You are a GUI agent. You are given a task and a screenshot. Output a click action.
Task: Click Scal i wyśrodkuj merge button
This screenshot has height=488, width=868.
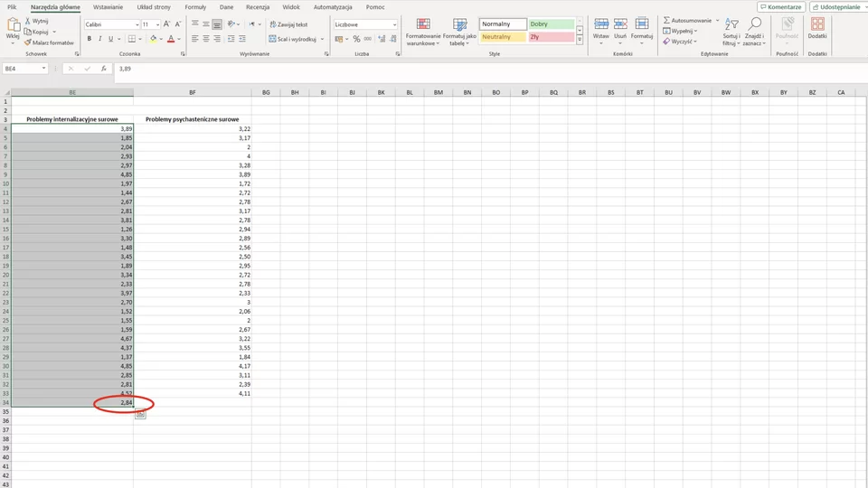click(293, 39)
